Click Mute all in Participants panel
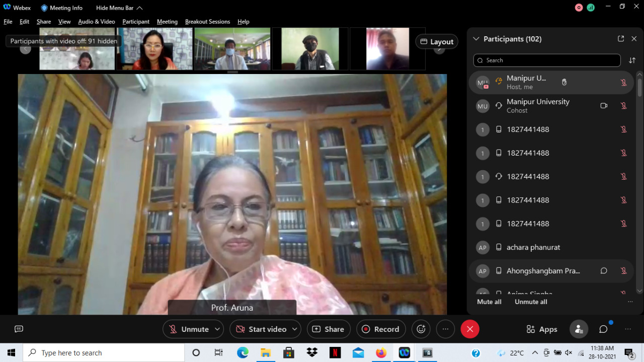The height and width of the screenshot is (362, 644). click(489, 302)
